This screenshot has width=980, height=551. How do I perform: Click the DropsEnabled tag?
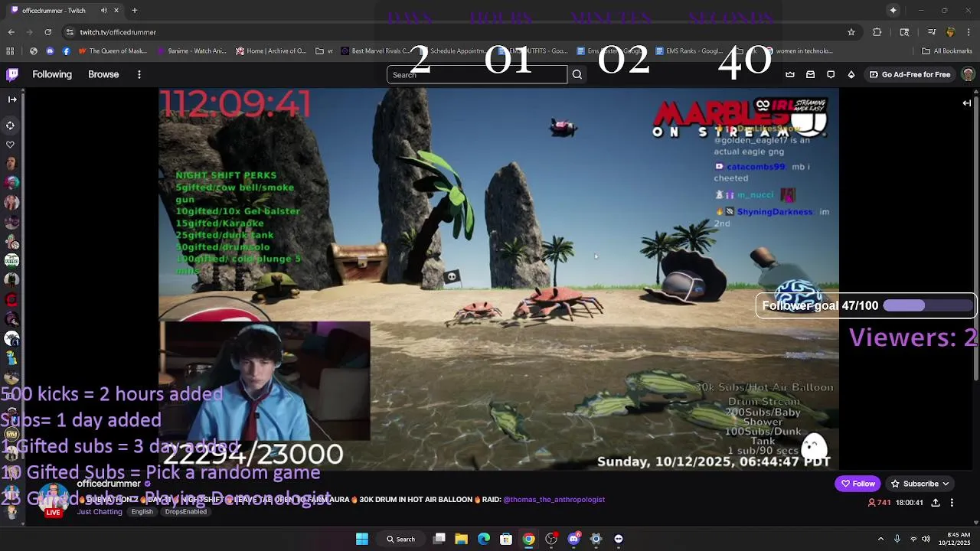(185, 511)
